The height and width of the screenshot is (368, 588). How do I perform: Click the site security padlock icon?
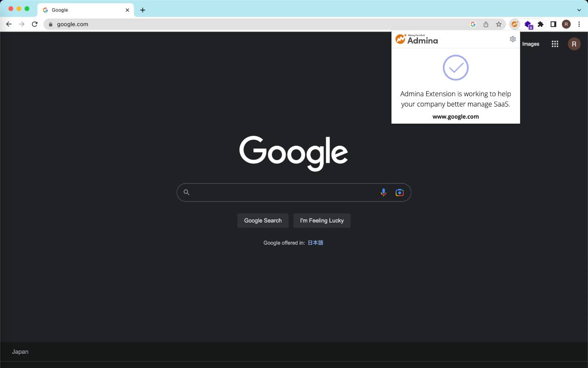pyautogui.click(x=51, y=24)
